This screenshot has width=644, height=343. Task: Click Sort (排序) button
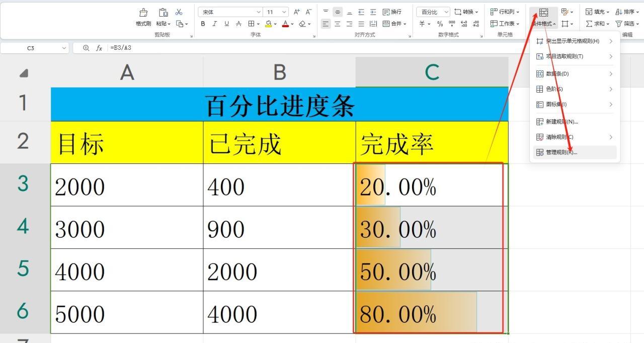coord(627,12)
